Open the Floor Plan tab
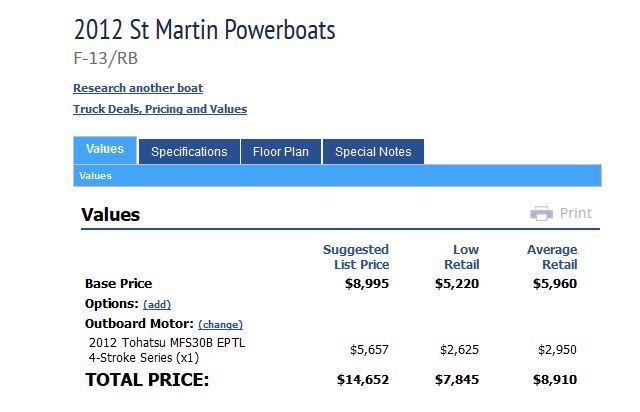640x412 pixels. tap(281, 151)
